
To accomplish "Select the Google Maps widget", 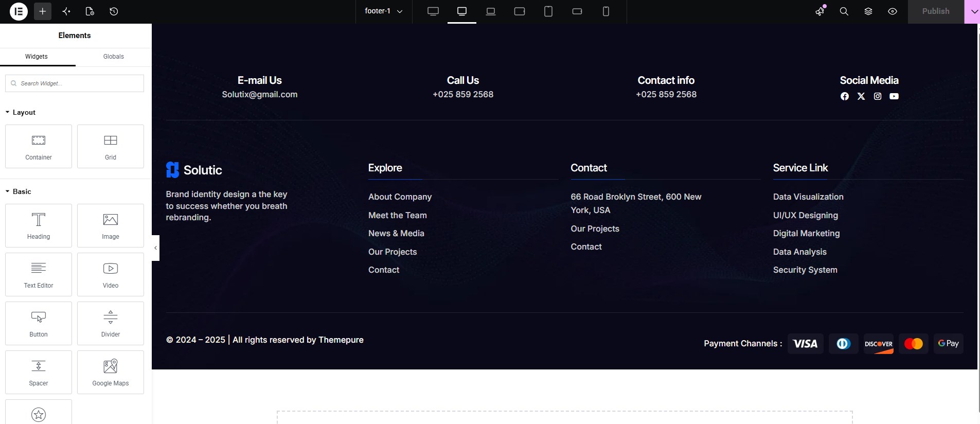I will coord(111,372).
